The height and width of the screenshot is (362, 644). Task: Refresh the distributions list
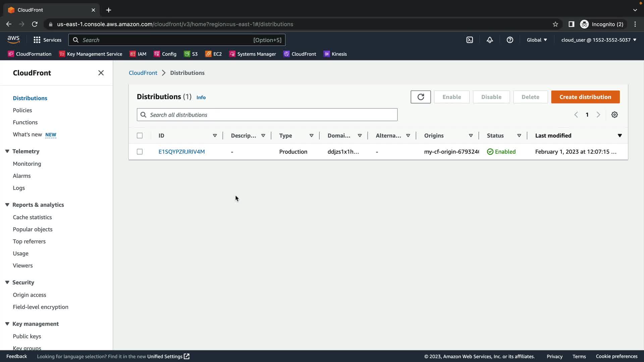point(421,97)
